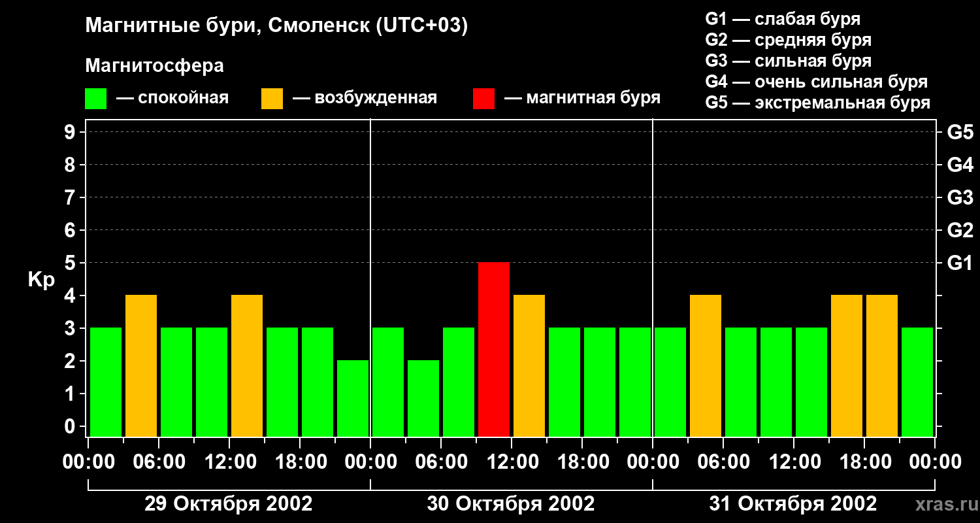The image size is (980, 523).
Task: Select the last green bar of 31 Октября
Action: pos(917,382)
